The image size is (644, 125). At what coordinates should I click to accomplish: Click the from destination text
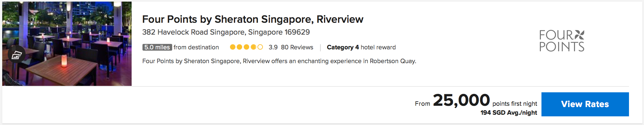196,47
